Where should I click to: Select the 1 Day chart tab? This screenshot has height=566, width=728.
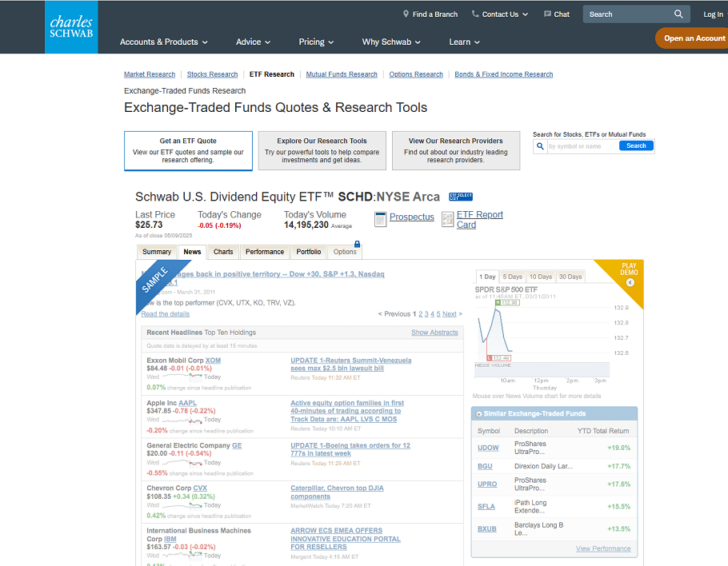(487, 277)
